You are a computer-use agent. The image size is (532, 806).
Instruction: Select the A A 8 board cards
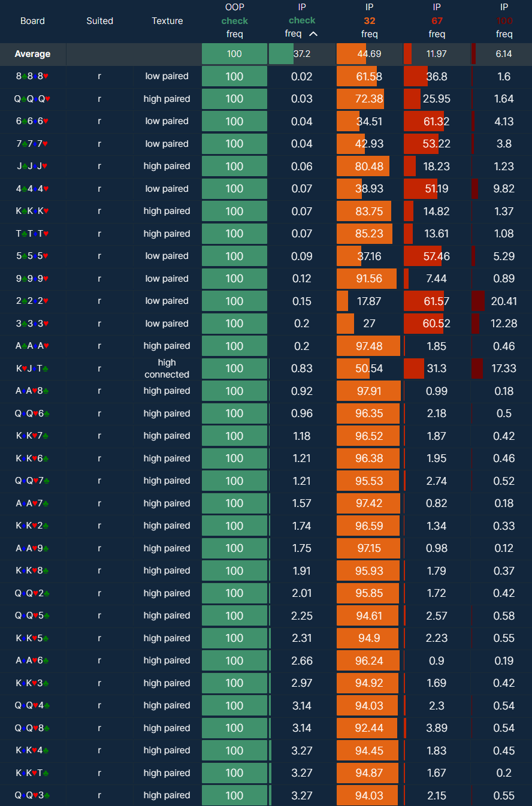tap(32, 391)
